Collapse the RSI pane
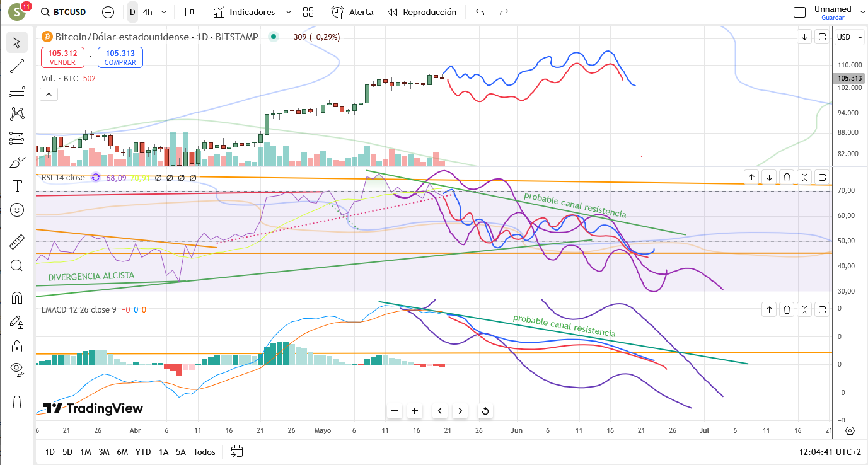The height and width of the screenshot is (465, 868). coord(804,177)
